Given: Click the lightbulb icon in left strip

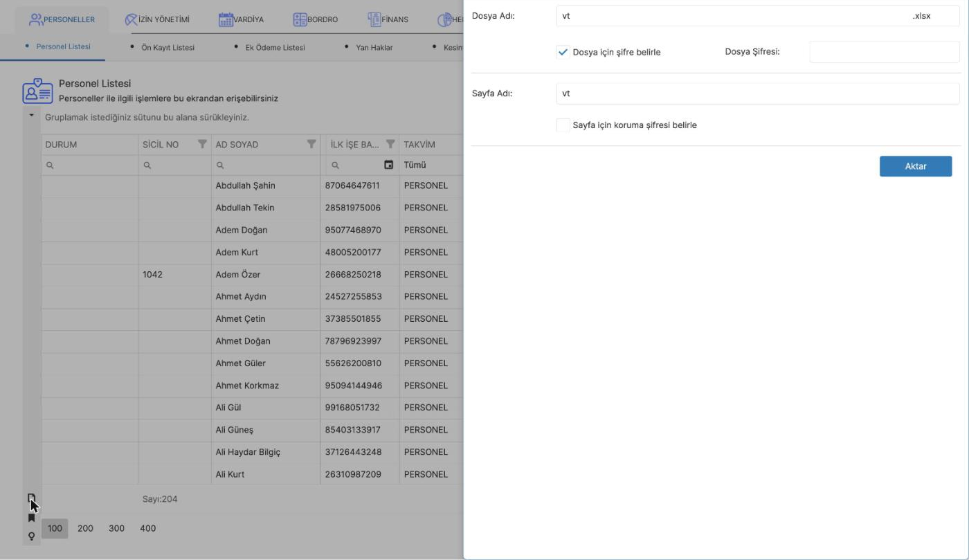Looking at the screenshot, I should (x=31, y=536).
